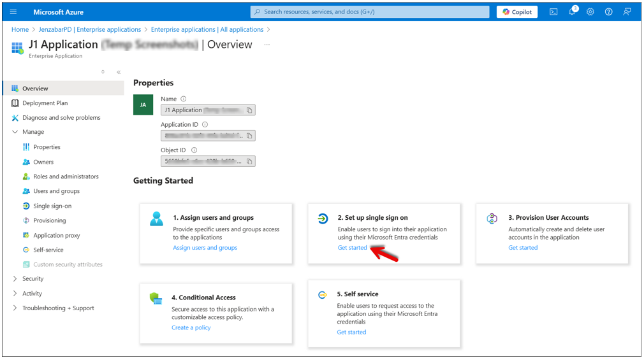Click the Provision User Accounts card icon
This screenshot has width=644, height=358.
[x=492, y=218]
